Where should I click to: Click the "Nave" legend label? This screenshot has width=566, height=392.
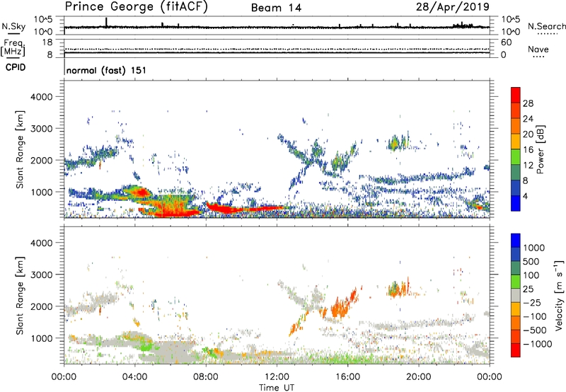pos(538,49)
